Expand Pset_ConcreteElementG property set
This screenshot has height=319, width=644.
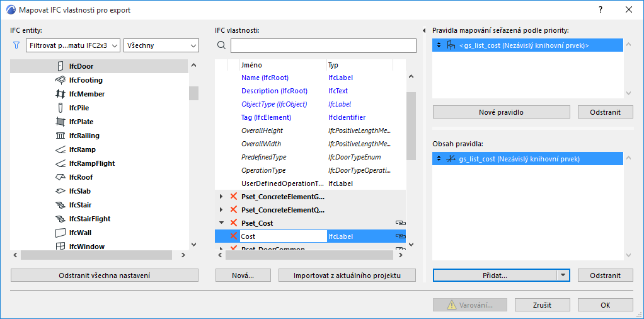(222, 197)
